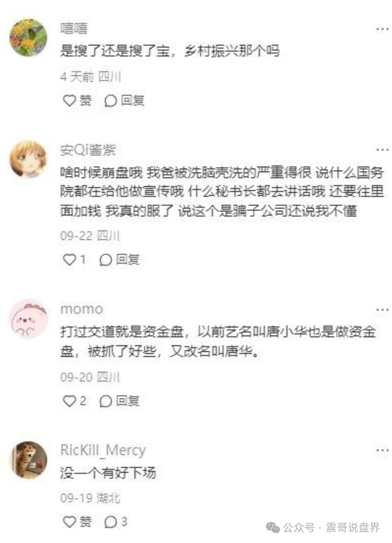The image size is (392, 543).
Task: Open momo's pink avatar
Action: (x=29, y=318)
